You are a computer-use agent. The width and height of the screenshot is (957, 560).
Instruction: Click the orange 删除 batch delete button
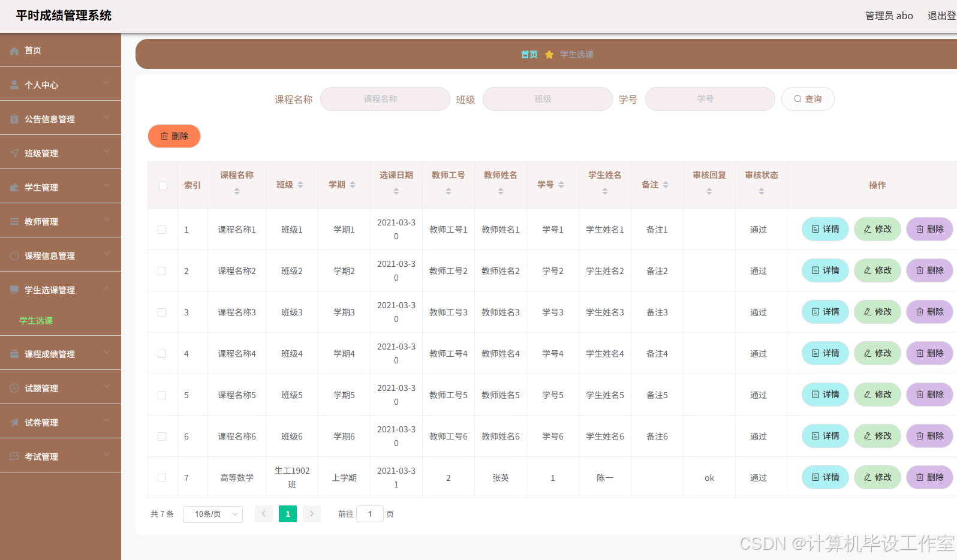[x=174, y=136]
